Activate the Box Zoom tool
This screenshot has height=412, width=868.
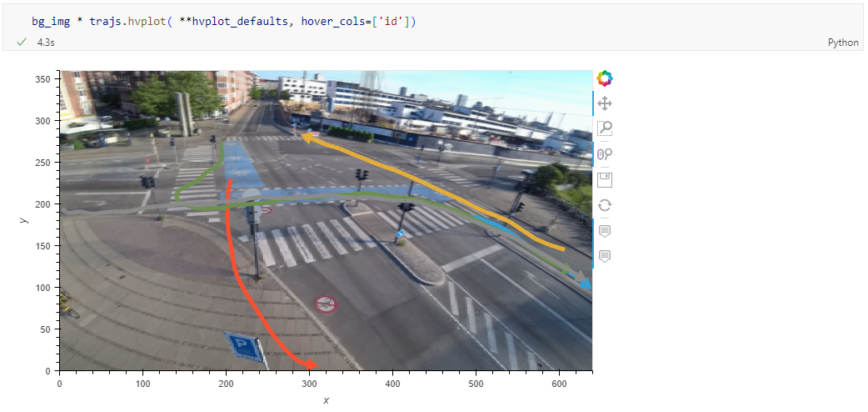605,128
